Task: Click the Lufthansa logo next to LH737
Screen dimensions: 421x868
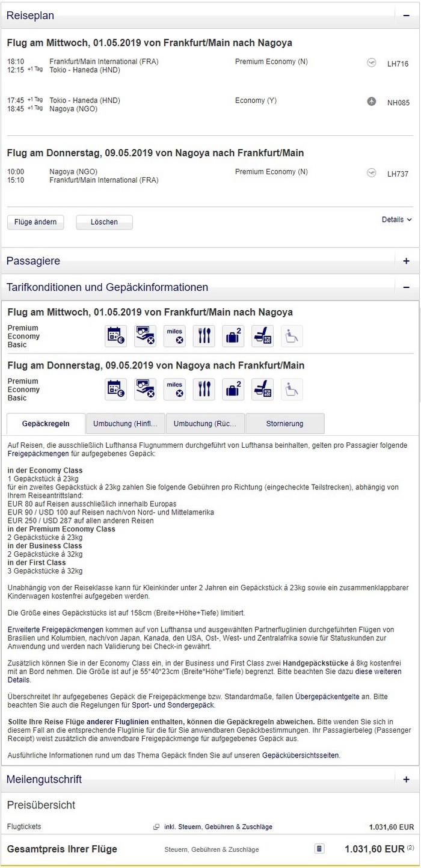Action: 372,173
